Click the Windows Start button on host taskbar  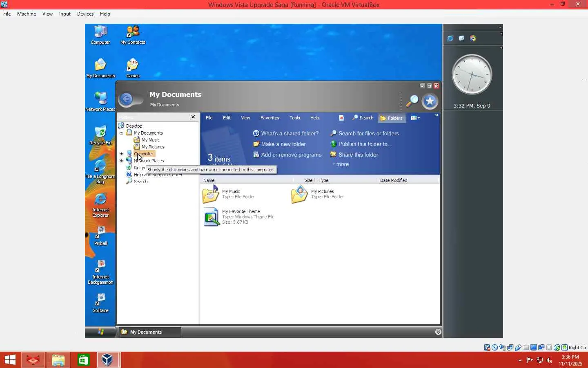point(10,360)
